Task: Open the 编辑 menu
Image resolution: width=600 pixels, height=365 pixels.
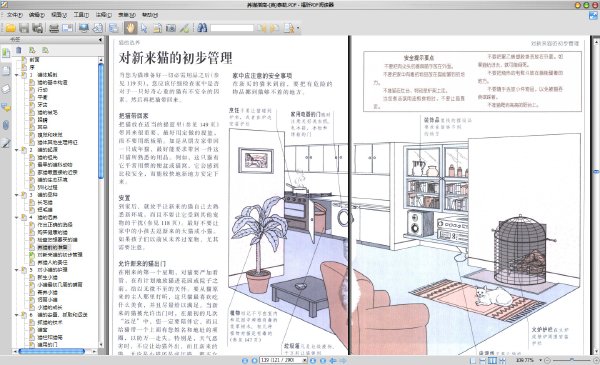Action: [37, 15]
